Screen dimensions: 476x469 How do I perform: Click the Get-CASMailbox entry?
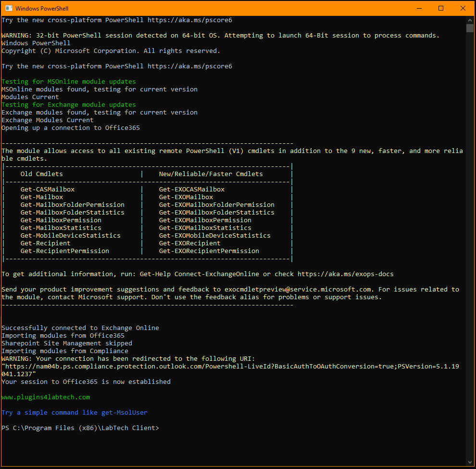pyautogui.click(x=48, y=190)
